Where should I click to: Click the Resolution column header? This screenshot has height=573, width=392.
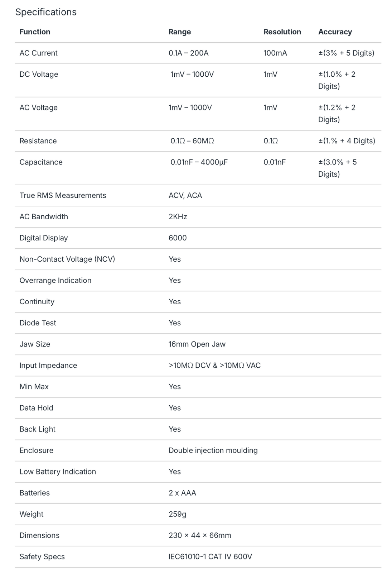282,32
